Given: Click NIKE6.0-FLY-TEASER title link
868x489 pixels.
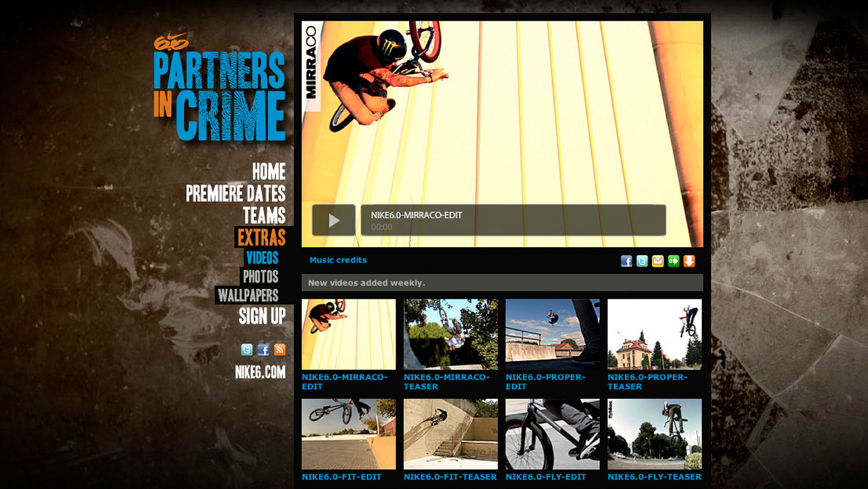Looking at the screenshot, I should click(654, 477).
